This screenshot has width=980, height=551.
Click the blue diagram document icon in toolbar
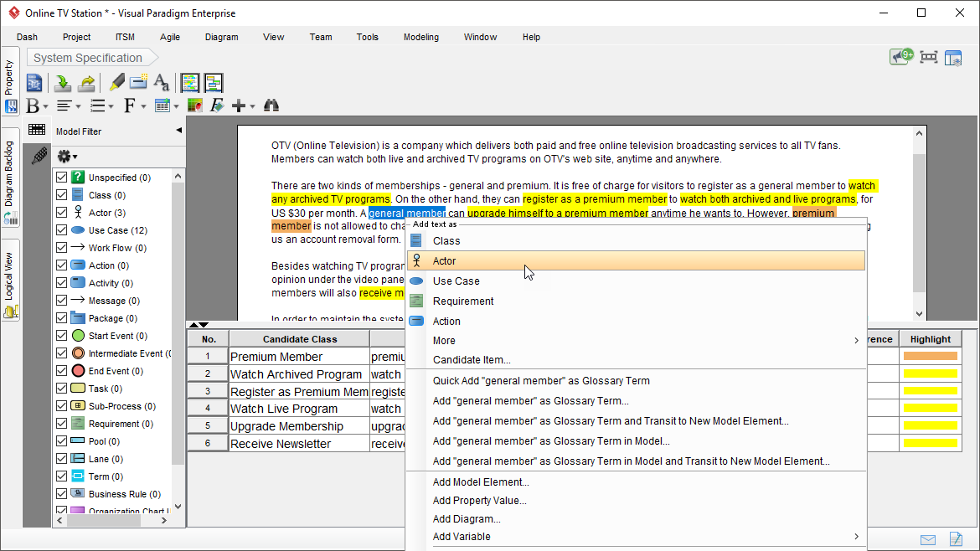[34, 82]
